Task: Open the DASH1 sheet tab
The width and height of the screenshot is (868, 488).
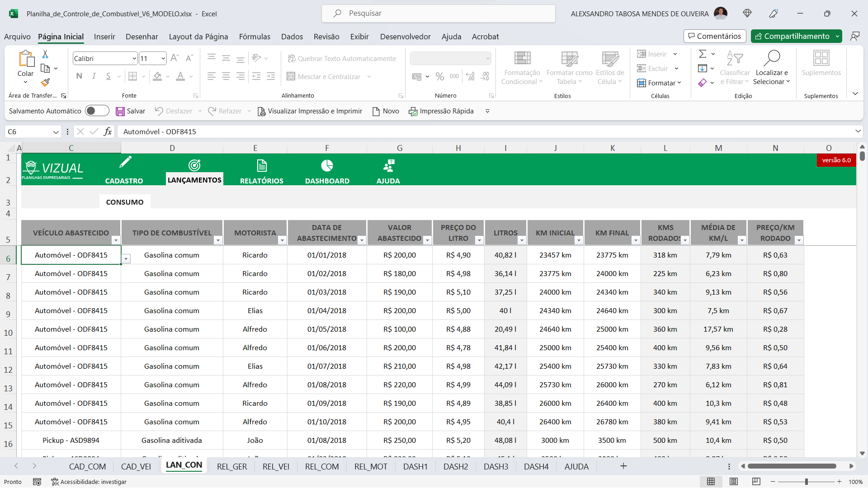Action: point(415,466)
